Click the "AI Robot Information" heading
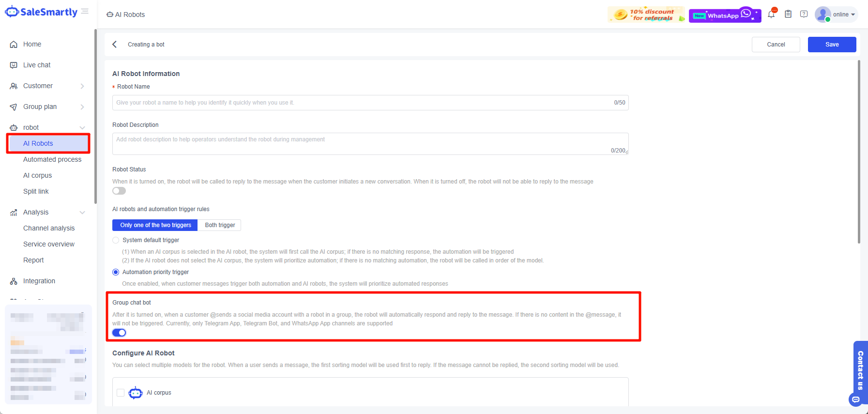This screenshot has width=868, height=414. 146,74
